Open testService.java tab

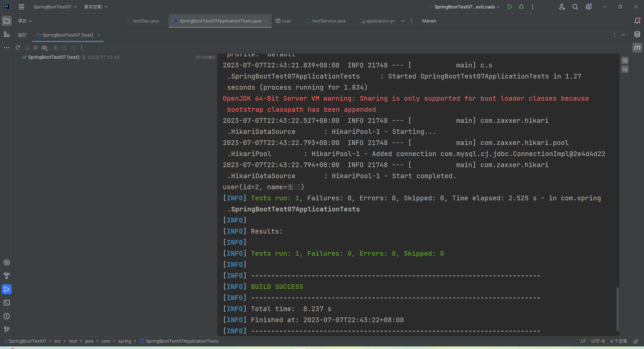[326, 21]
